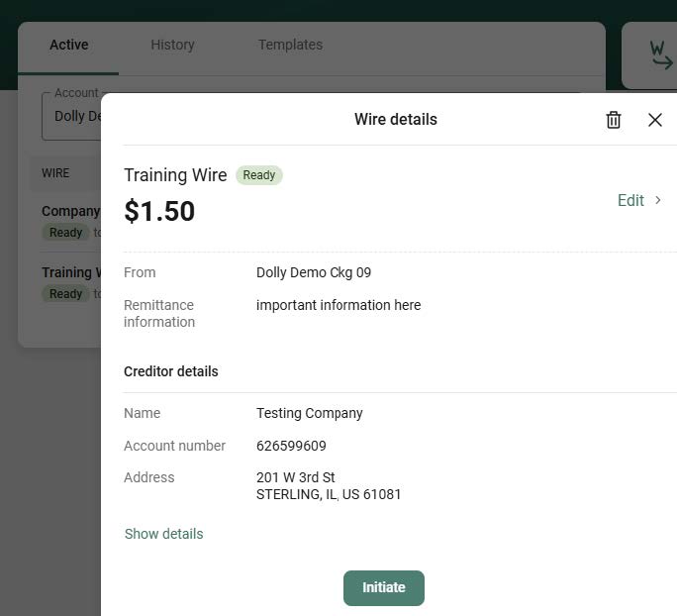Click the remittance text 'important information here'
Viewport: 677px width, 616px height.
(x=338, y=305)
